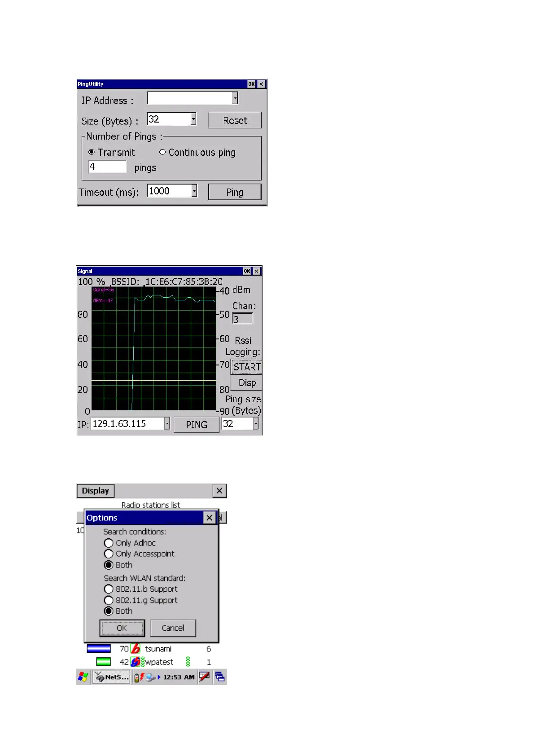
Task: Click the number of pings field
Action: [x=108, y=167]
